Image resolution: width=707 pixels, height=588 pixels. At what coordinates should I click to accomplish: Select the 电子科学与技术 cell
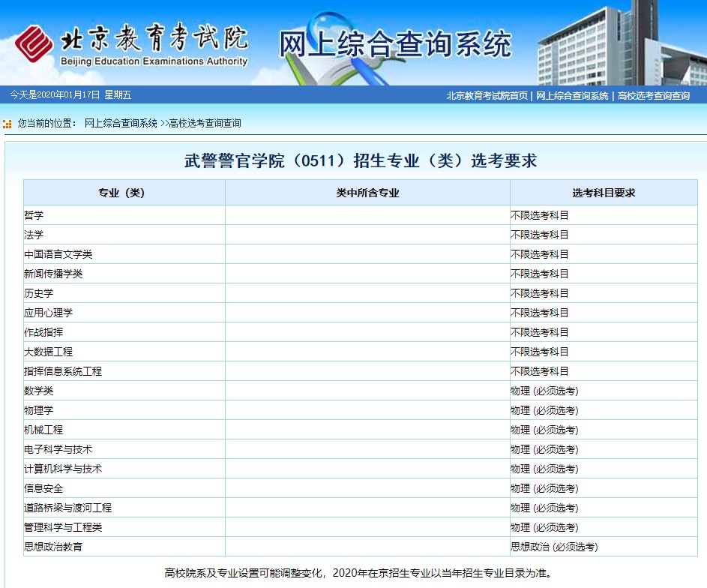click(124, 449)
